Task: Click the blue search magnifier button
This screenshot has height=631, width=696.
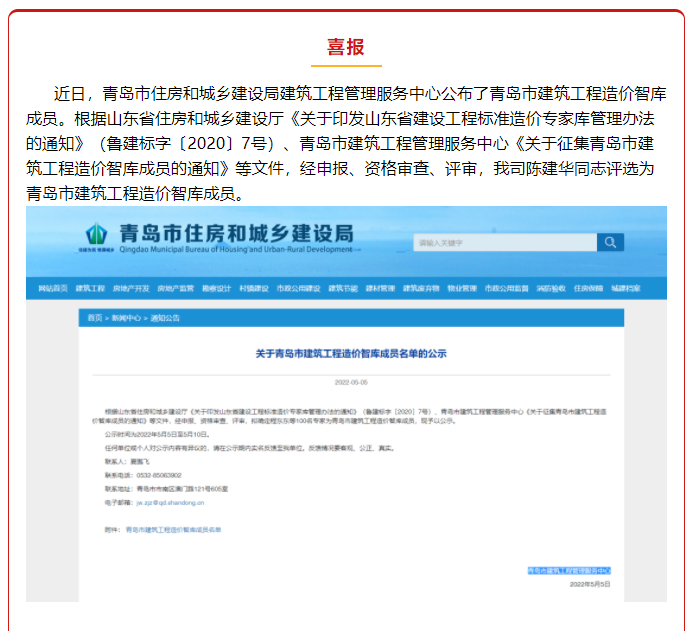Action: pos(610,242)
